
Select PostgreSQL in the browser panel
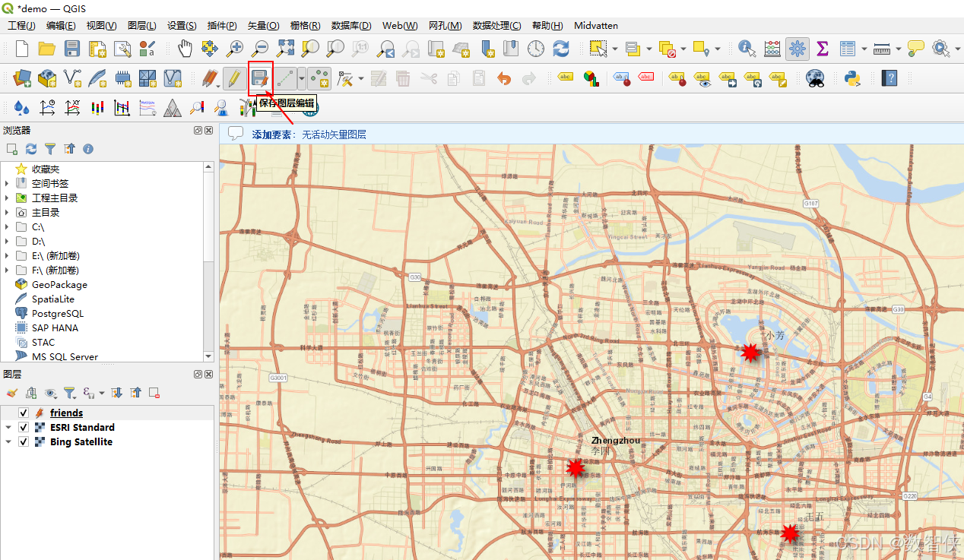pos(57,313)
